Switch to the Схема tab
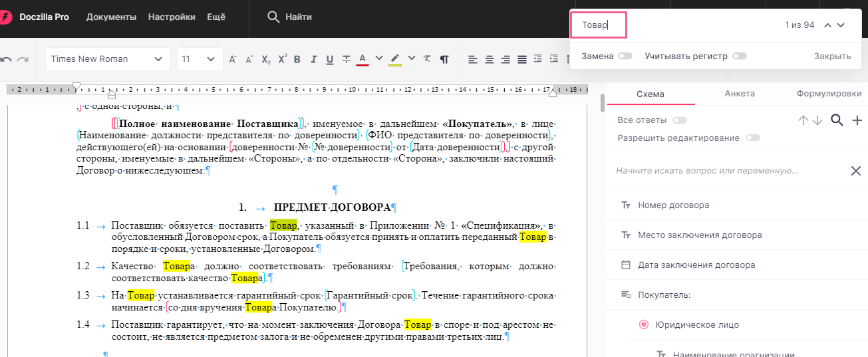Screen dimensions: 868x357 click(x=651, y=94)
